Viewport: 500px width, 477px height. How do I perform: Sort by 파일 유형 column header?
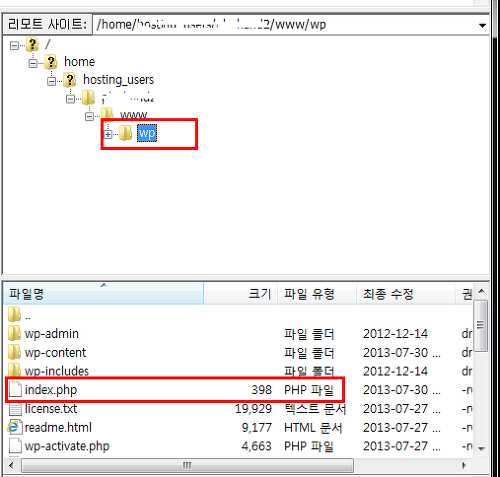[317, 294]
